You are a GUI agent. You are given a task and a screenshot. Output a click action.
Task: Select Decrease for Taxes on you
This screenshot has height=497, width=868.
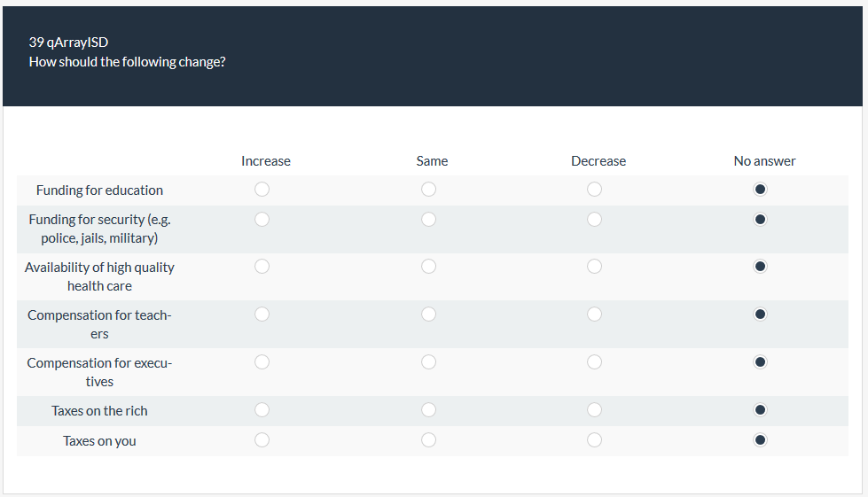pos(594,440)
